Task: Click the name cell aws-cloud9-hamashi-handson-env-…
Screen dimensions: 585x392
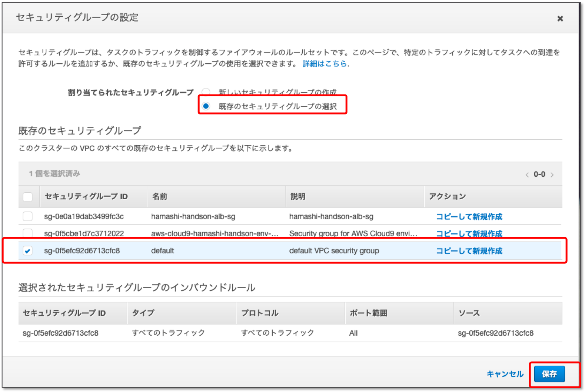Action: coord(215,233)
